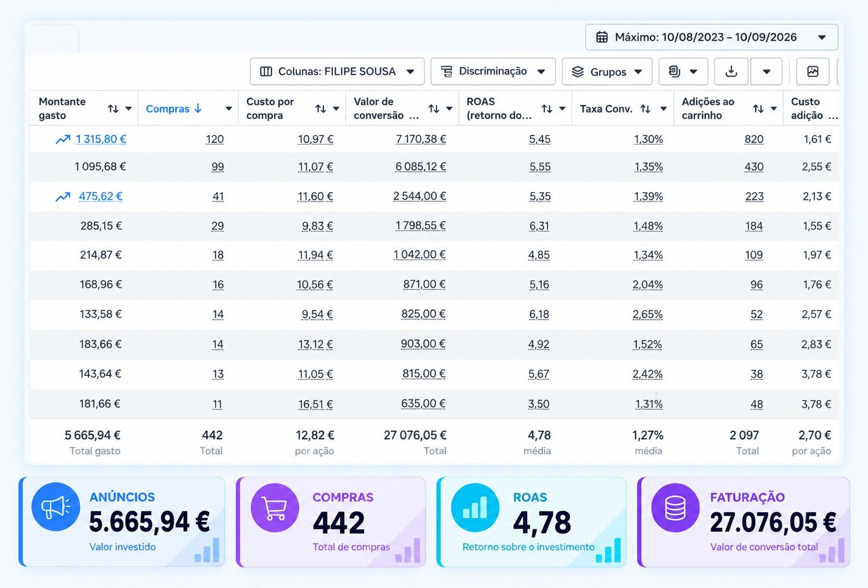Image resolution: width=868 pixels, height=588 pixels.
Task: Click the bar chart icon on ROAS card
Action: click(475, 507)
